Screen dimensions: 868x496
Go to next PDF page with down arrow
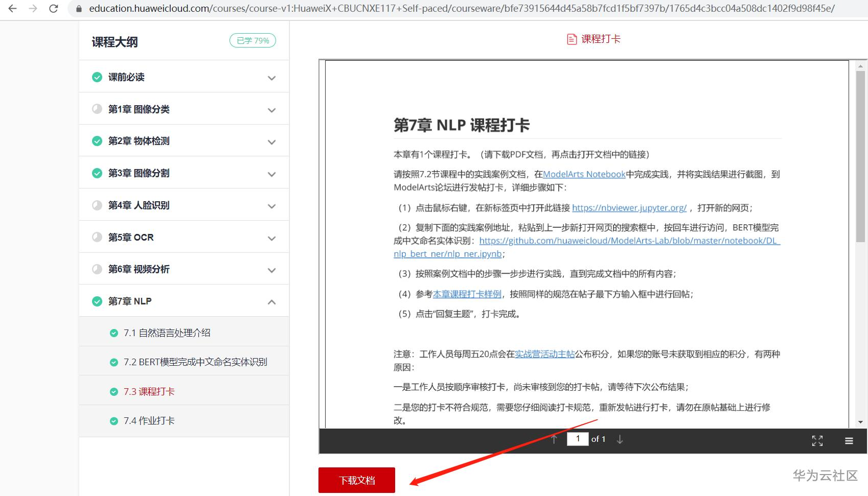click(x=620, y=439)
